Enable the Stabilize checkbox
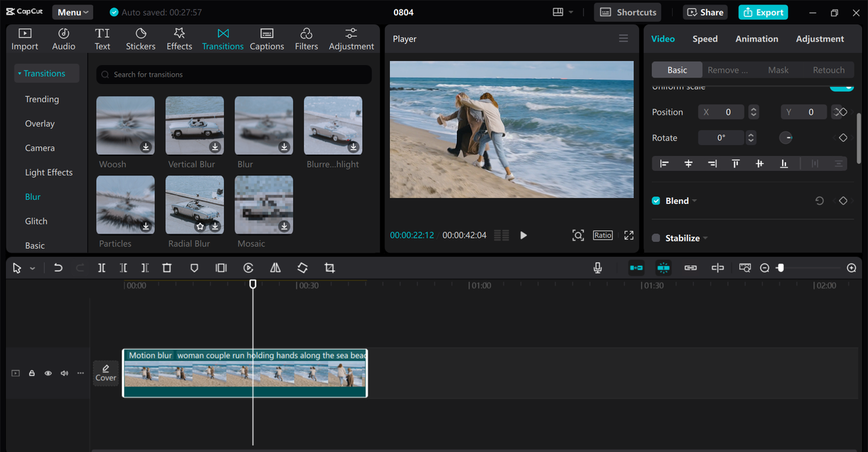 click(x=656, y=238)
